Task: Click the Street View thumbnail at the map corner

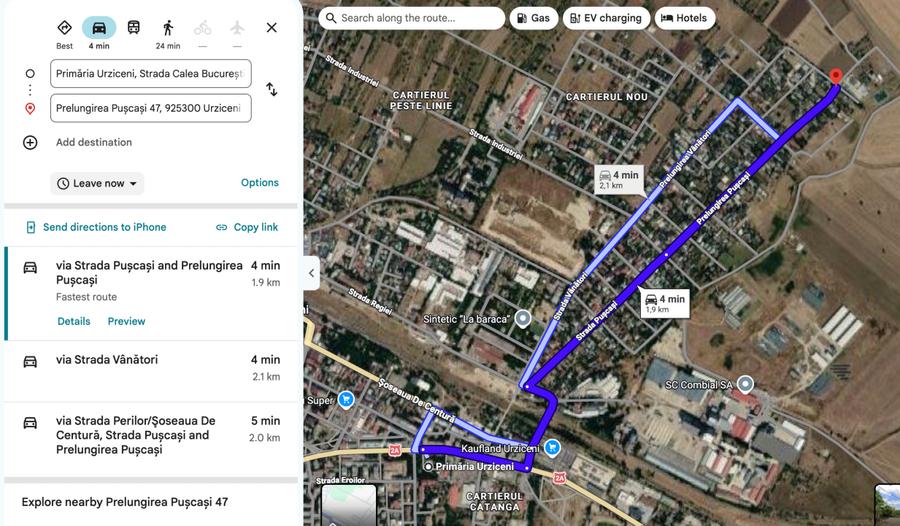Action: click(x=887, y=505)
